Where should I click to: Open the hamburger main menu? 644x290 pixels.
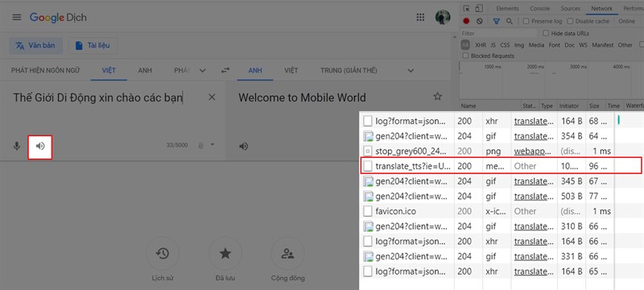coord(16,17)
